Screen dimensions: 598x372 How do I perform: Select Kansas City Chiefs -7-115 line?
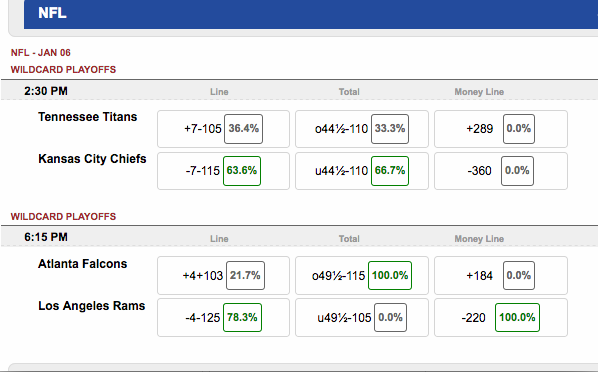pos(223,171)
